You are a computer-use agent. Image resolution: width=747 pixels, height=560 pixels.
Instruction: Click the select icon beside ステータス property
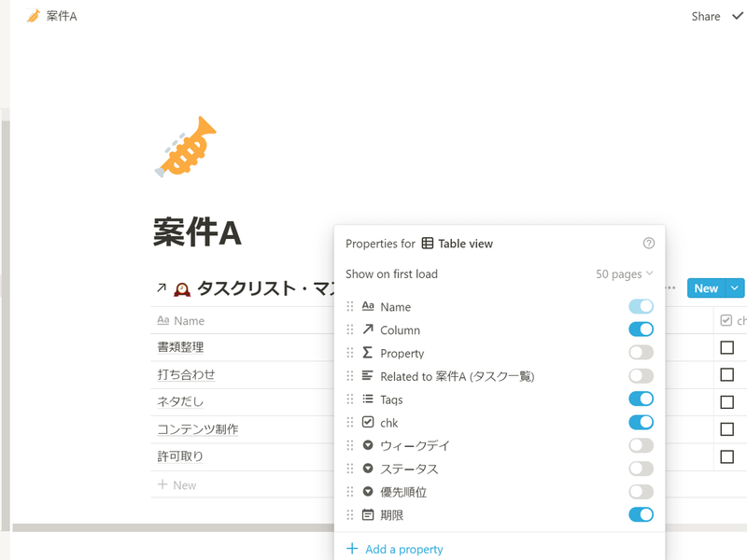pyautogui.click(x=371, y=469)
